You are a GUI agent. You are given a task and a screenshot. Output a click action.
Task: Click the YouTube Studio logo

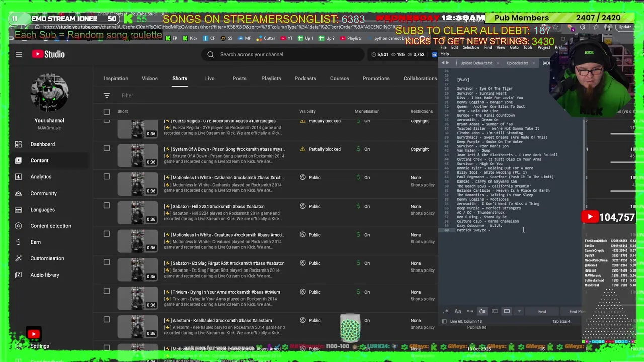point(48,54)
